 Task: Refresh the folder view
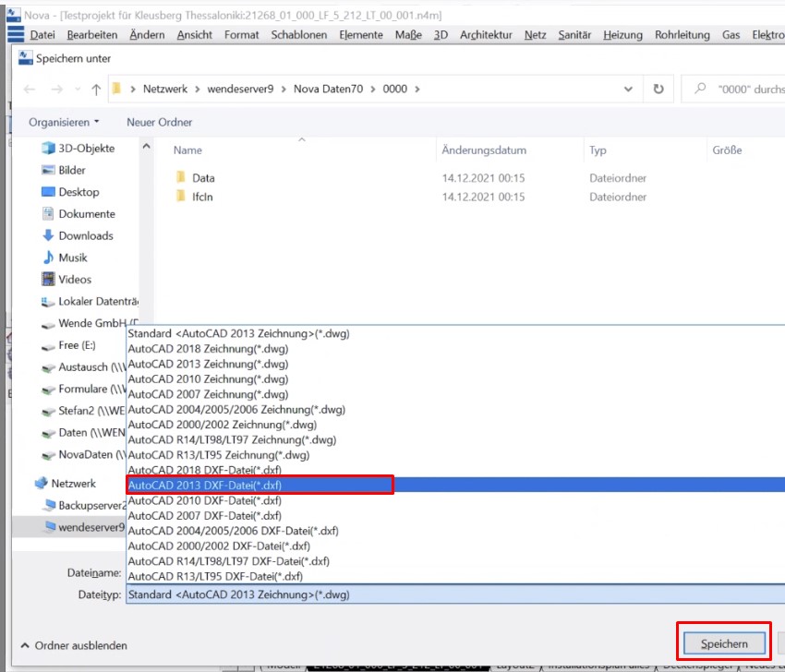coord(658,89)
